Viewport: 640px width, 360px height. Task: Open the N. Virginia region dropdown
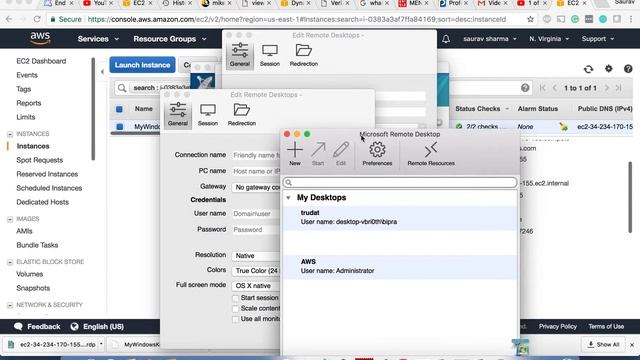pos(549,39)
